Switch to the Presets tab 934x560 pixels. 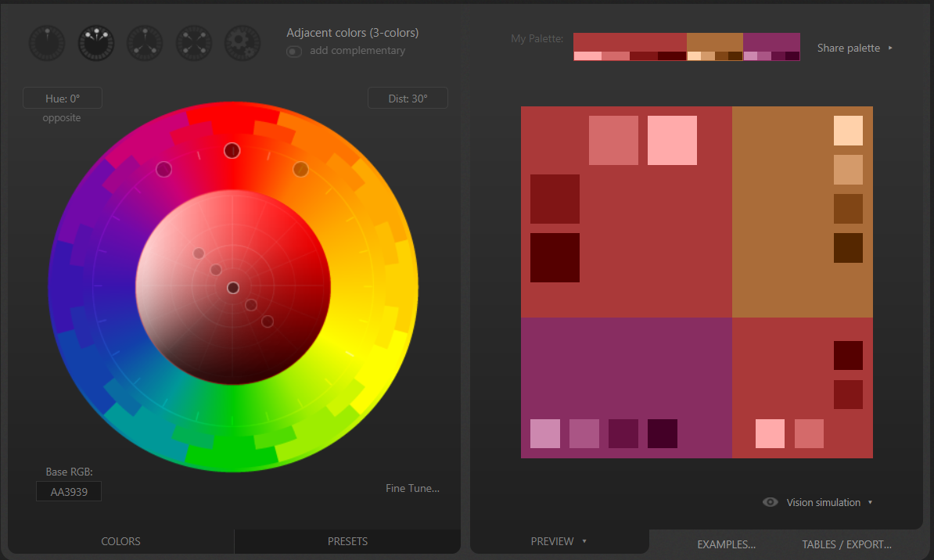347,541
